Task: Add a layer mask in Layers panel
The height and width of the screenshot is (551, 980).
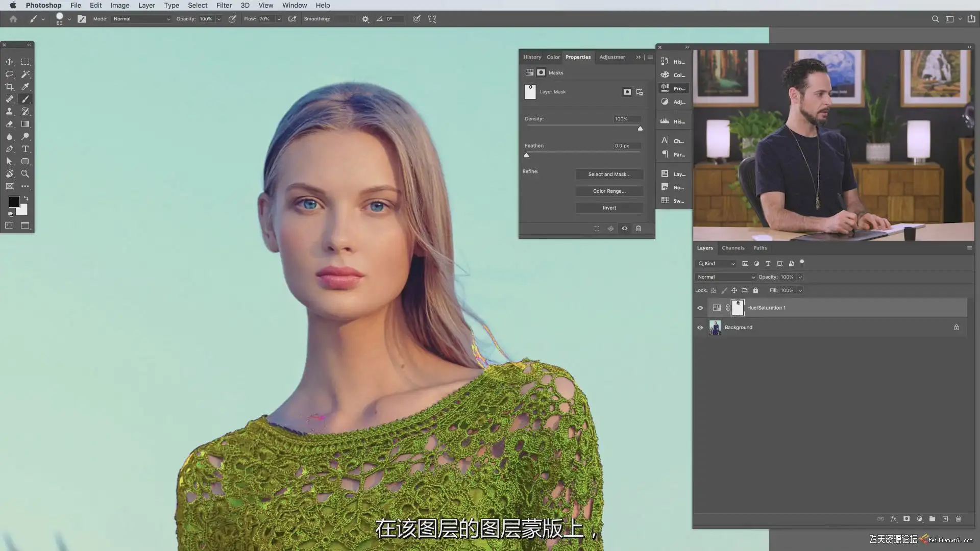Action: 906,519
